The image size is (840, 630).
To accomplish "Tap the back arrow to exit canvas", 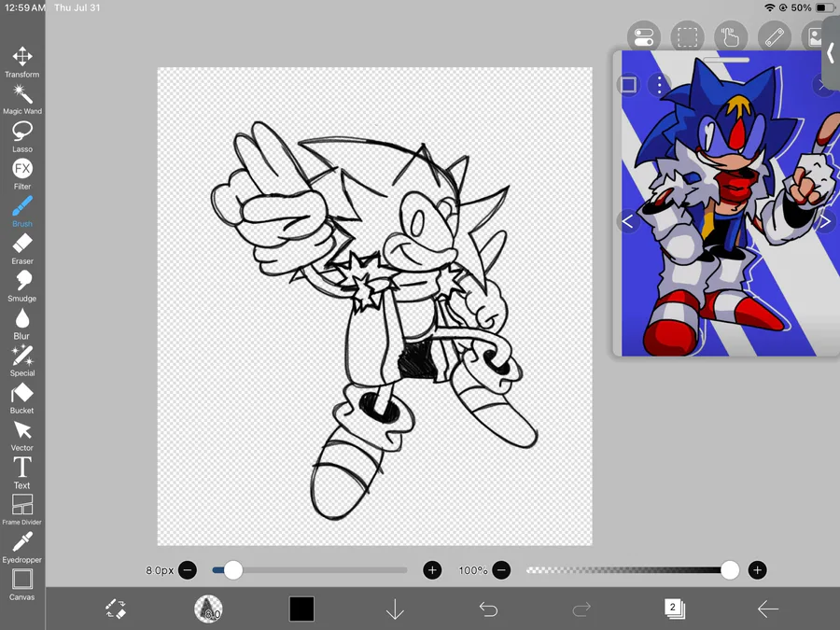I will point(768,609).
